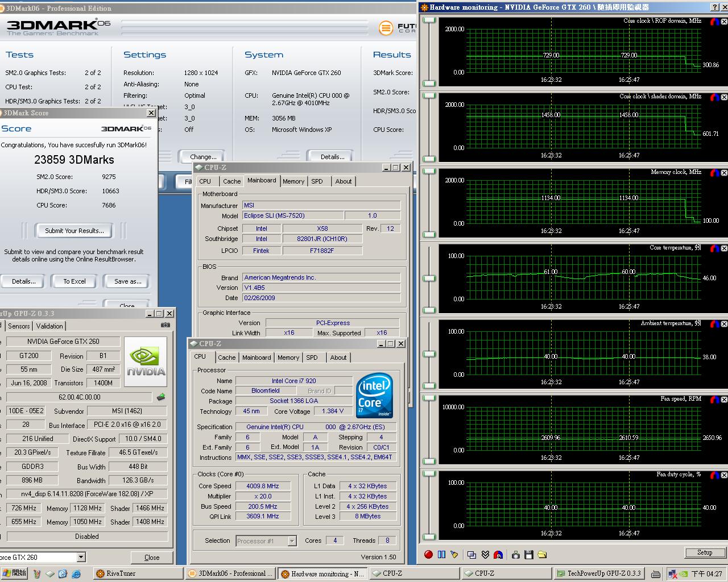Click the magnet icon on Fan speed RPM graph
Viewport: 728px width, 582px height.
click(x=714, y=400)
